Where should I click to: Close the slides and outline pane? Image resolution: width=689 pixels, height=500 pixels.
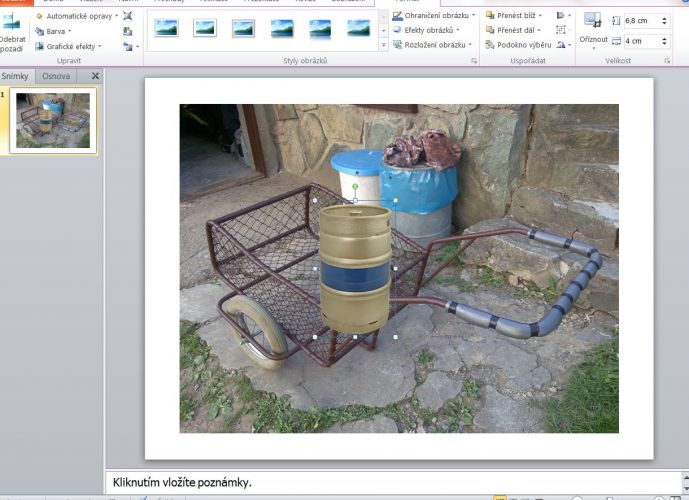(95, 76)
